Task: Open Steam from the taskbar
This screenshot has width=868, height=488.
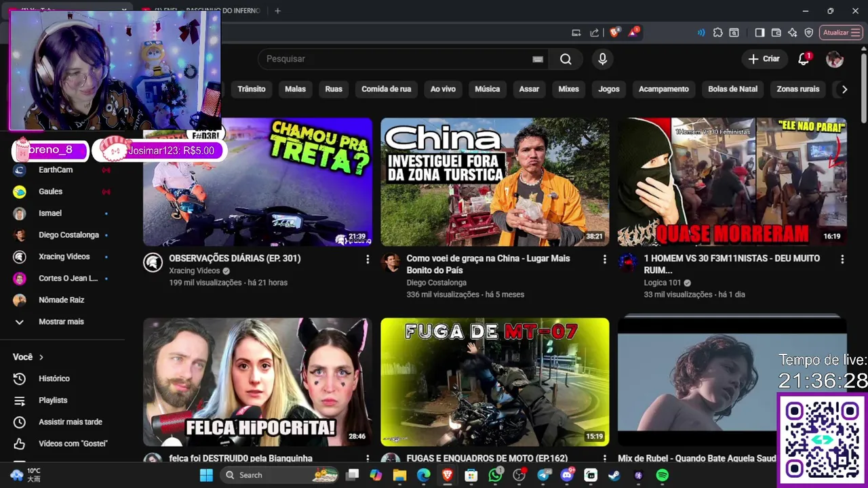Action: pos(614,475)
